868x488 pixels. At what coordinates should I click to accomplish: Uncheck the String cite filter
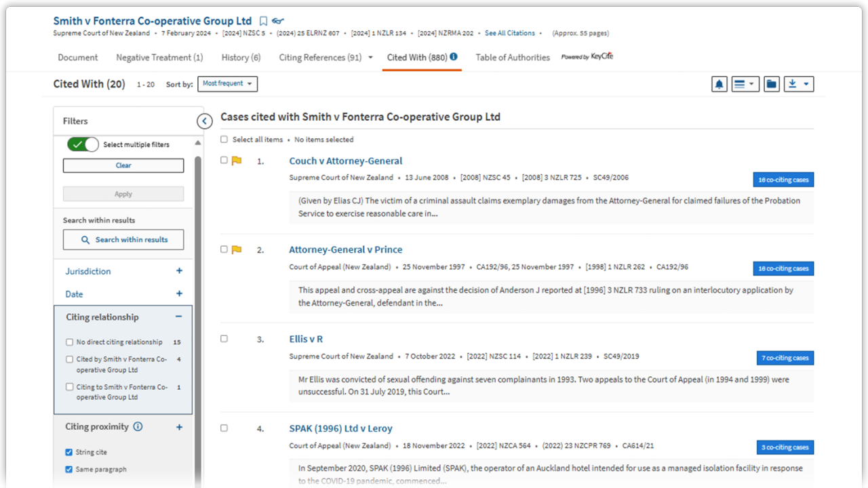tap(69, 452)
